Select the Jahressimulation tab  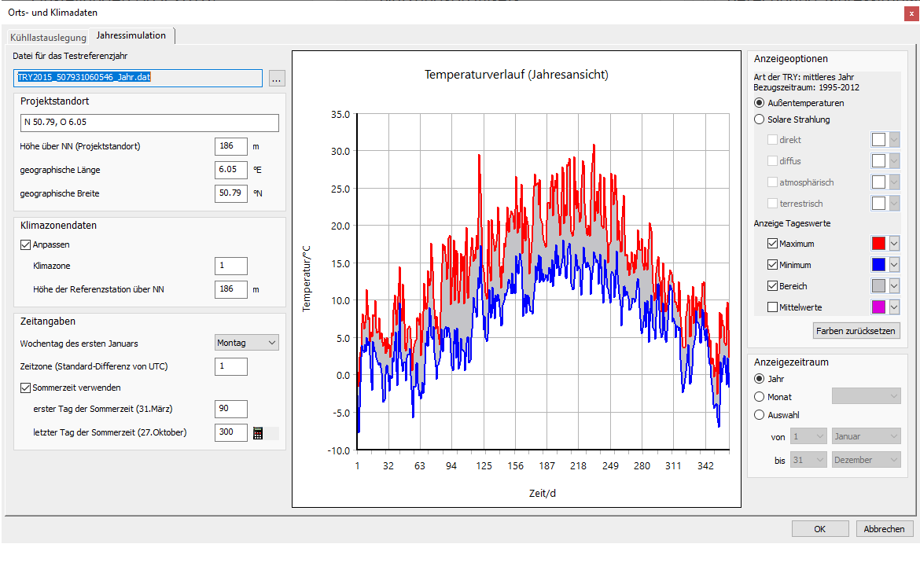(x=131, y=35)
